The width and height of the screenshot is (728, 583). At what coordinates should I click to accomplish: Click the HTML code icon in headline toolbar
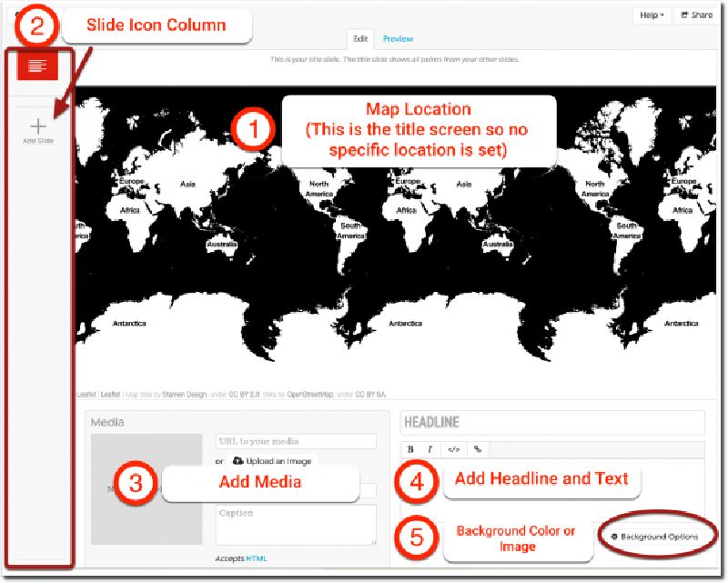coord(455,449)
